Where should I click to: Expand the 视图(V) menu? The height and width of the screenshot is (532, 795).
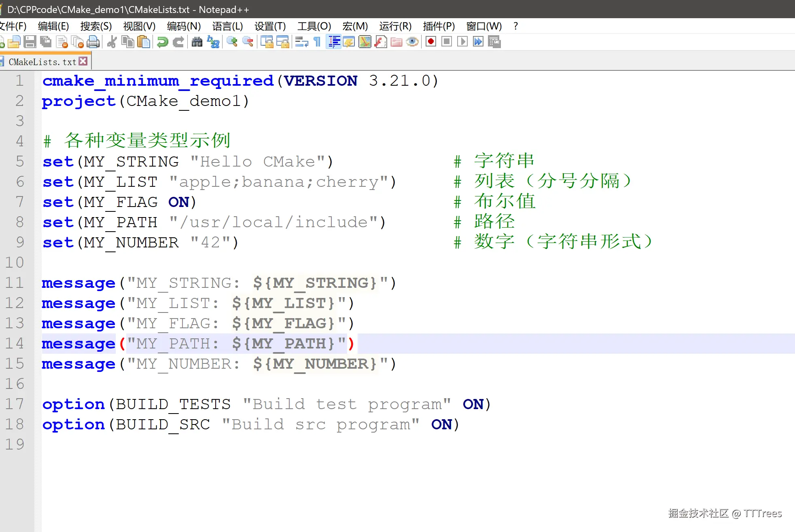(x=139, y=26)
